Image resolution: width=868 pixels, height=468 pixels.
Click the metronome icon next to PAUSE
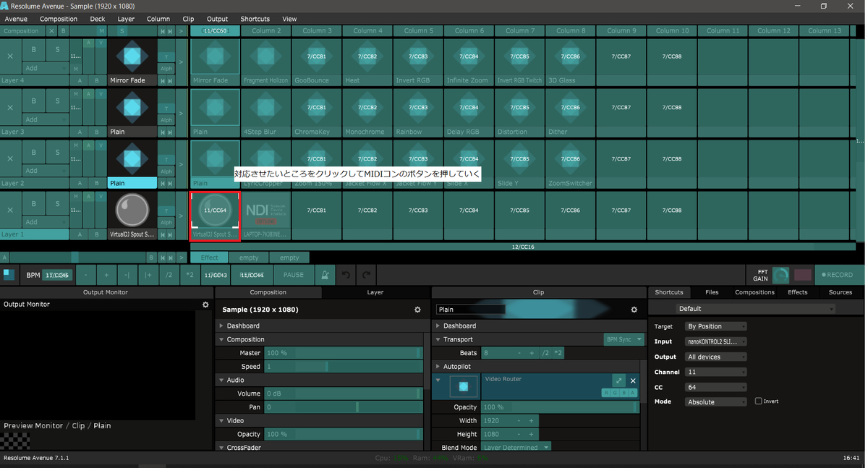point(325,275)
